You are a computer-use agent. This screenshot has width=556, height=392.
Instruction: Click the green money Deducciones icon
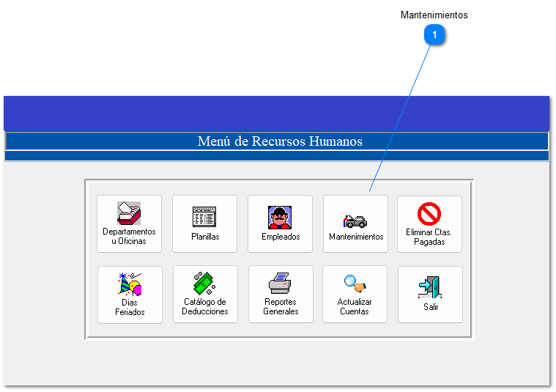click(x=204, y=283)
